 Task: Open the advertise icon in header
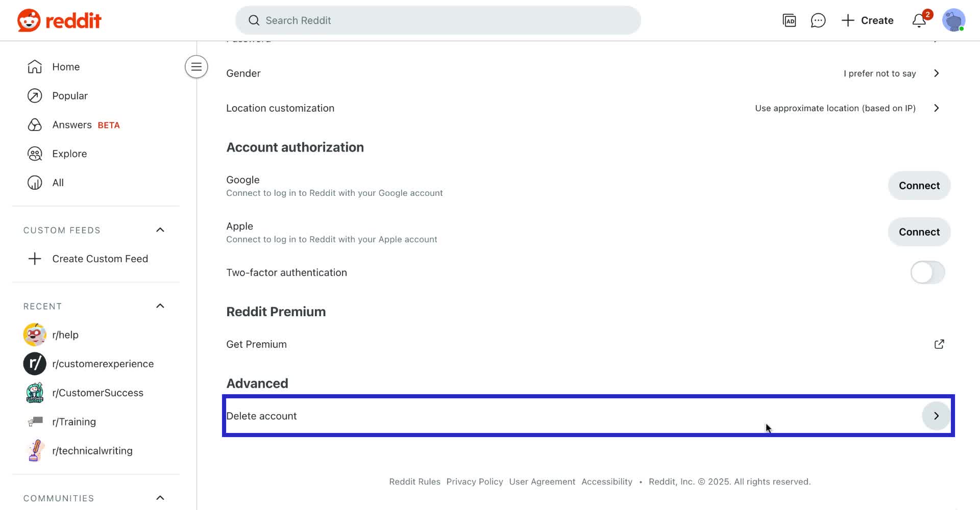pos(789,20)
